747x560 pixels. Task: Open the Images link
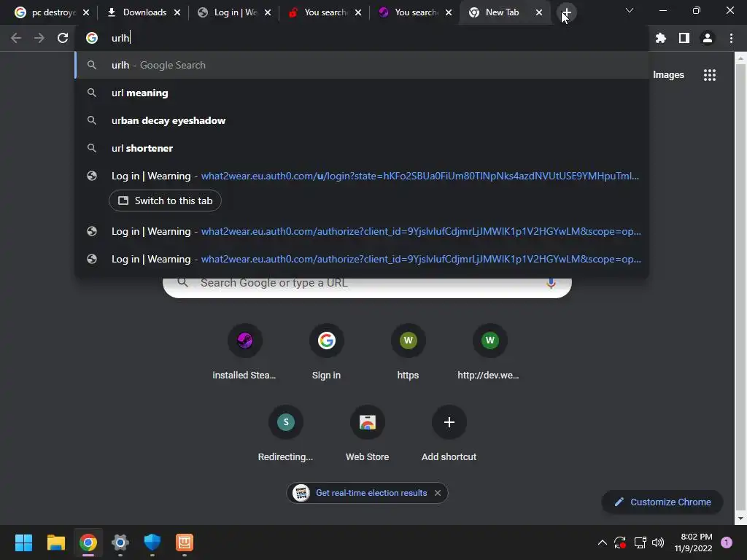[x=668, y=75]
